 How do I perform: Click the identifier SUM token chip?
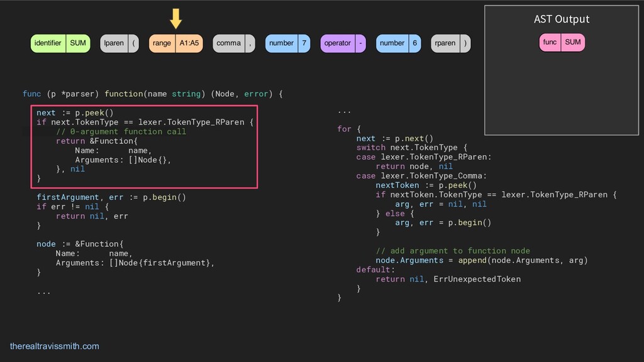pos(60,43)
